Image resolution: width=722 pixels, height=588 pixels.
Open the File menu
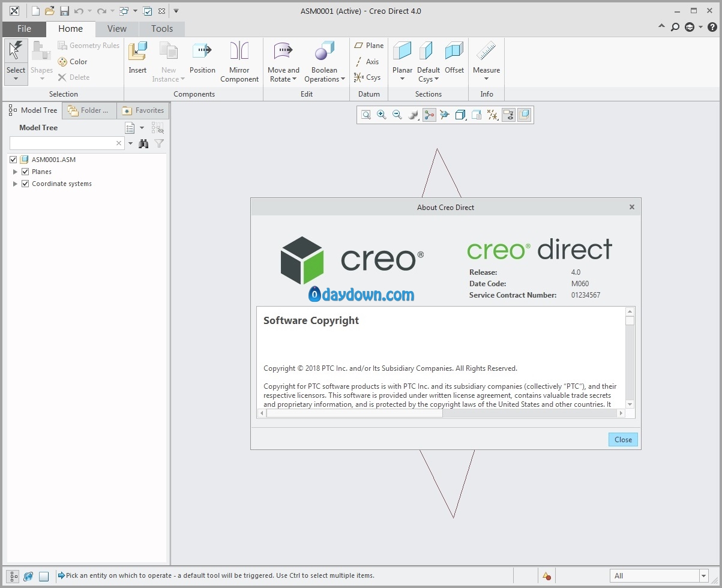[25, 29]
